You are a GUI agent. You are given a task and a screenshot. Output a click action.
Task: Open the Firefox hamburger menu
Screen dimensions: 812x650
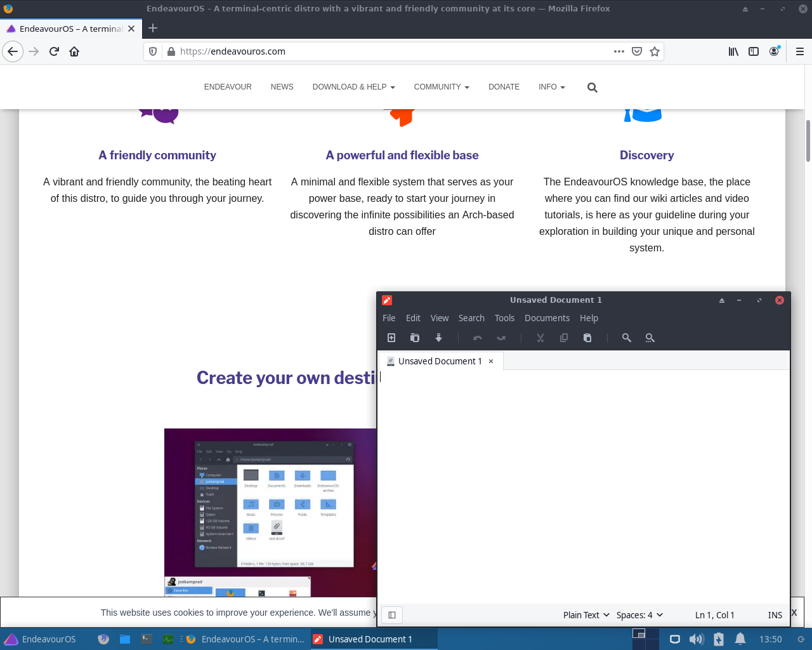click(800, 51)
